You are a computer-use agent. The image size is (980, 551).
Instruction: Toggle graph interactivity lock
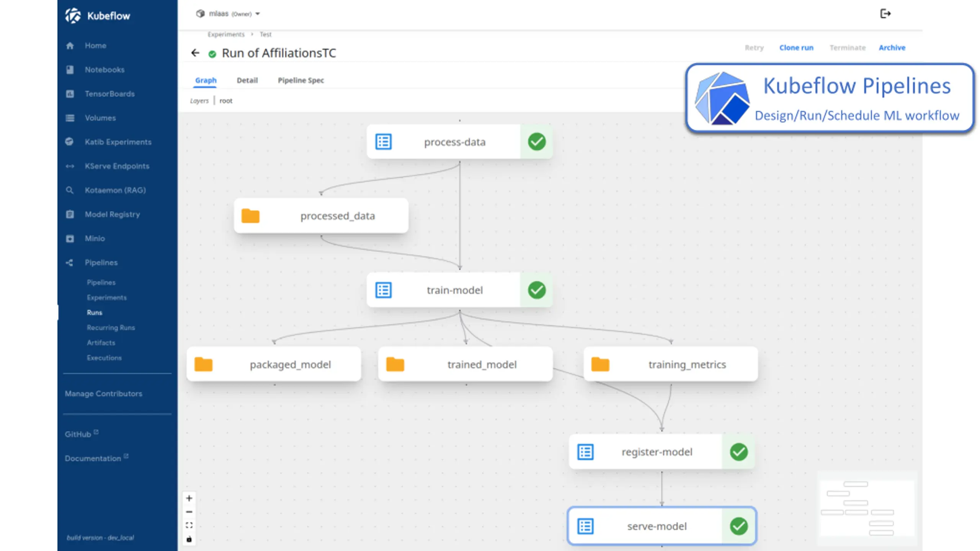point(189,539)
